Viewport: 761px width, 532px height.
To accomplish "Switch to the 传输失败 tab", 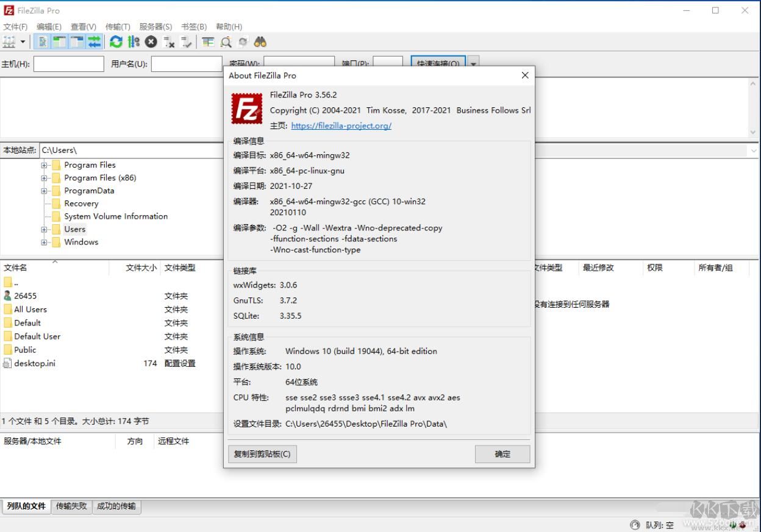I will (71, 506).
